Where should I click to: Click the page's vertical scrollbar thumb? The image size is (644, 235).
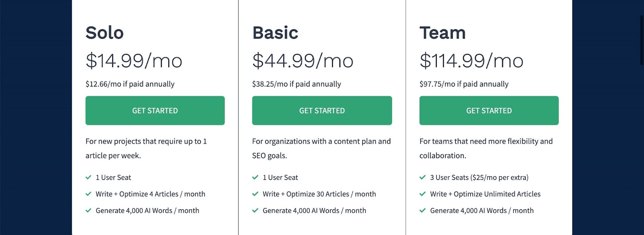[x=642, y=40]
